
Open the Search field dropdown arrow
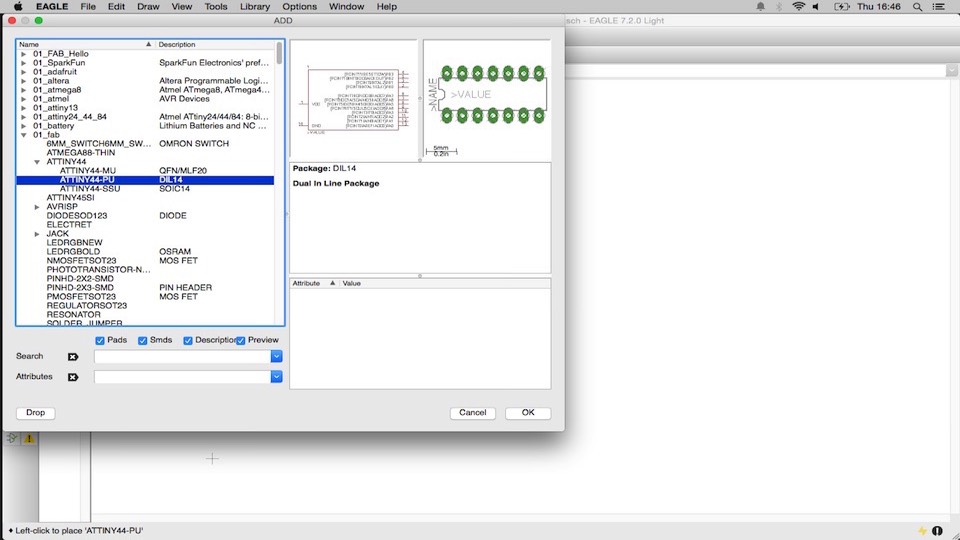coord(277,356)
